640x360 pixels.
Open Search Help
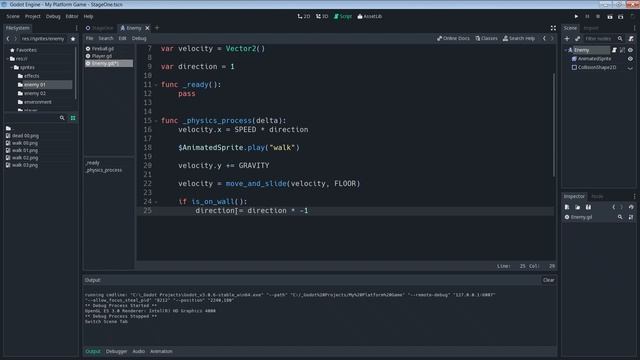pyautogui.click(x=519, y=38)
